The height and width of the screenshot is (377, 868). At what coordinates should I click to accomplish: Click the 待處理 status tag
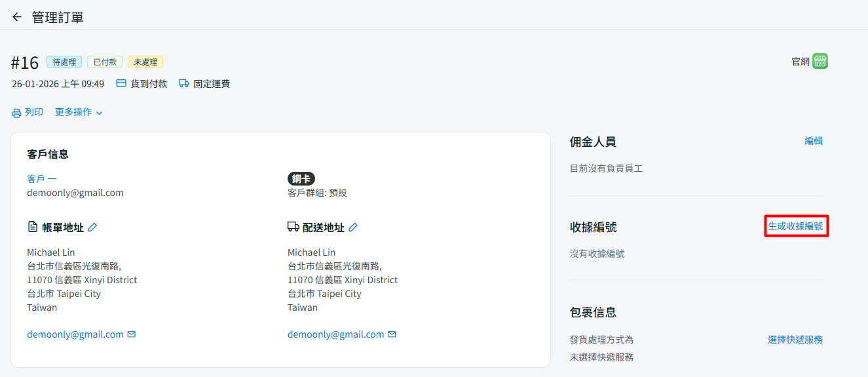tap(64, 62)
